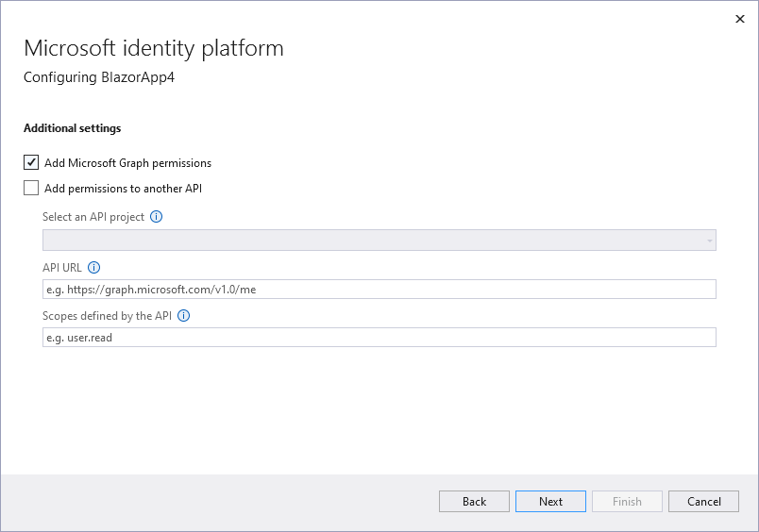The image size is (759, 532).
Task: Close the Microsoft identity platform dialog
Action: pos(739,18)
